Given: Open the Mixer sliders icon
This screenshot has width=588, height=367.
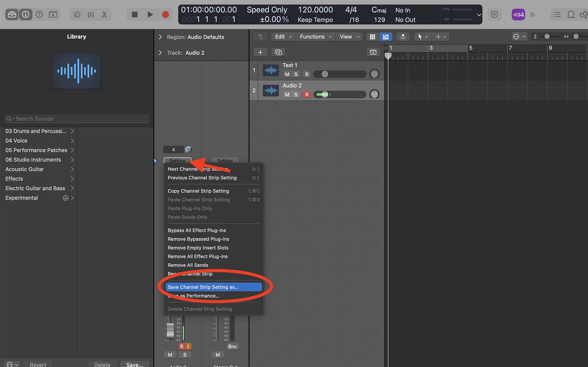Looking at the screenshot, I should [x=91, y=14].
